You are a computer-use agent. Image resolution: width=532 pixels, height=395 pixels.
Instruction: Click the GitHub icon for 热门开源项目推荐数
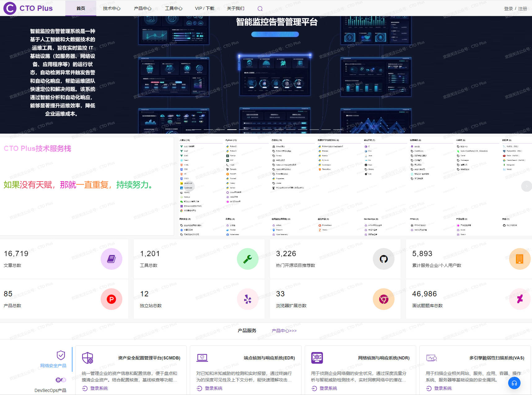click(384, 259)
